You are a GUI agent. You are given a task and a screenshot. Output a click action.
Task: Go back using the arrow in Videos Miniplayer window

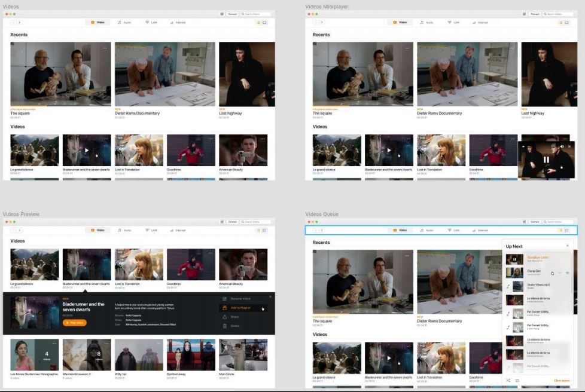coord(315,23)
